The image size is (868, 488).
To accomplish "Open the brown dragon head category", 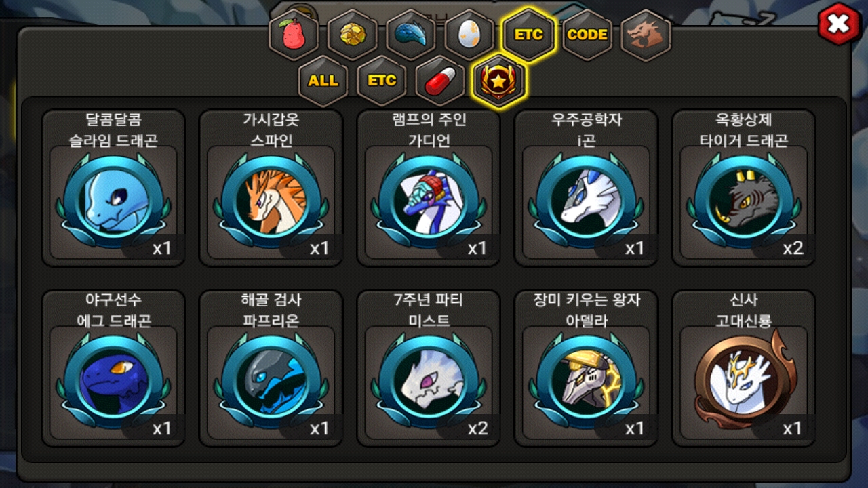I will pyautogui.click(x=646, y=35).
